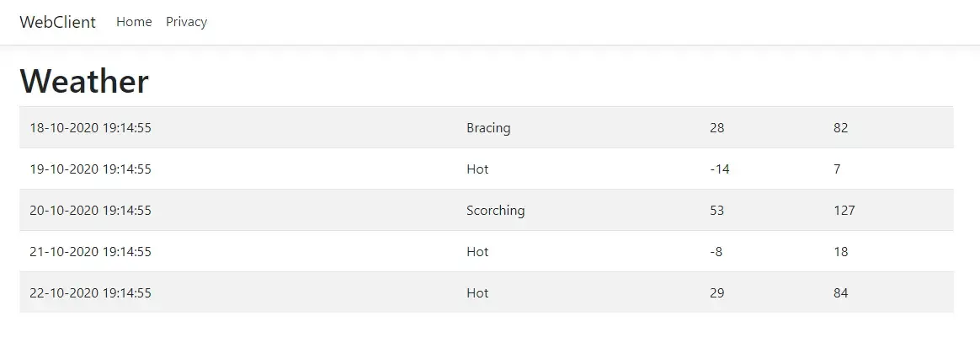
Task: Open the Privacy navigation link
Action: tap(186, 22)
